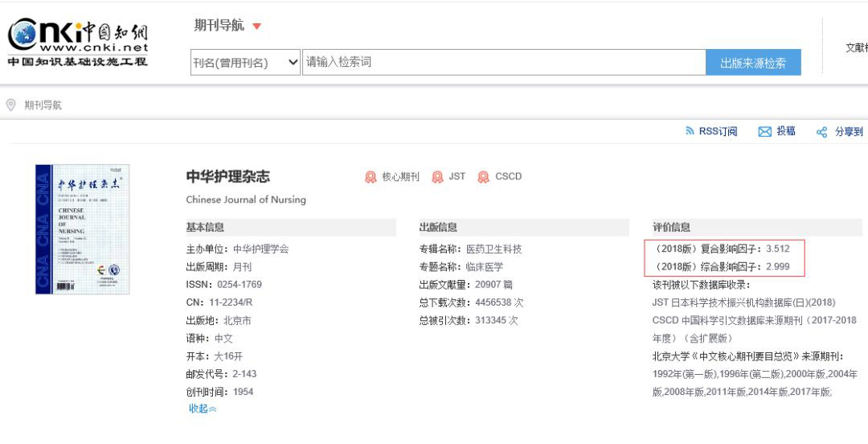
Task: Click the ISSN value 0254-1769
Action: pos(240,285)
